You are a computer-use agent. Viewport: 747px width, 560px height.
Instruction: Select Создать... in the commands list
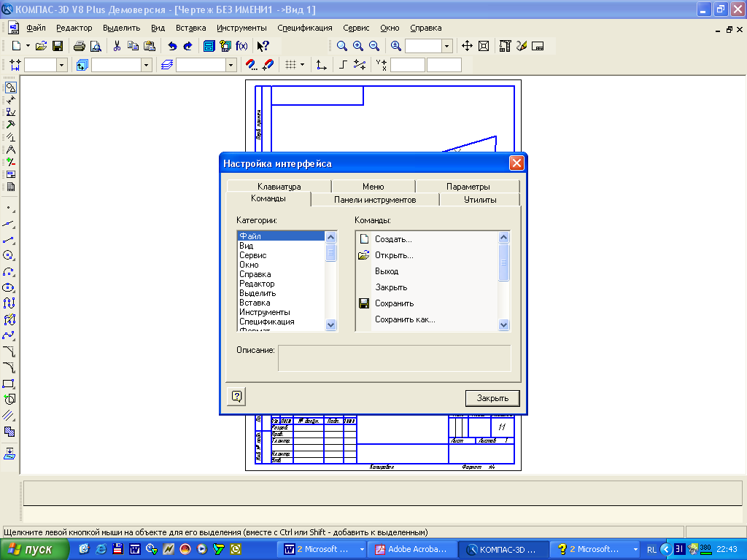427,239
